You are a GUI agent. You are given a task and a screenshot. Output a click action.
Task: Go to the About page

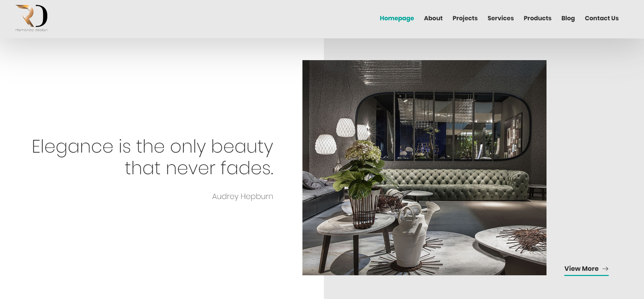[x=433, y=18]
